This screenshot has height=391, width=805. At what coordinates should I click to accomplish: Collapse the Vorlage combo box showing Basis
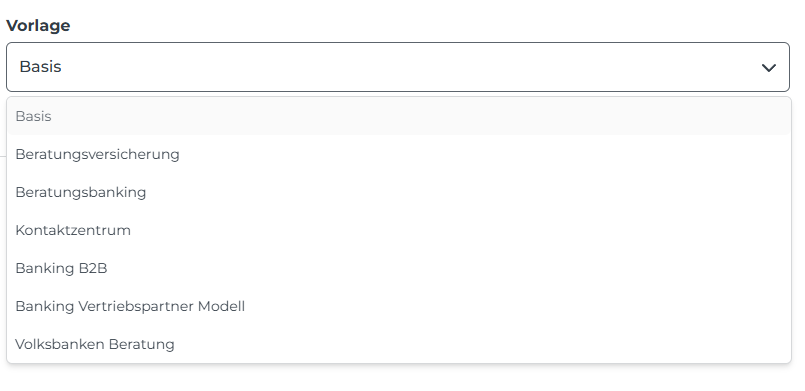coord(398,67)
